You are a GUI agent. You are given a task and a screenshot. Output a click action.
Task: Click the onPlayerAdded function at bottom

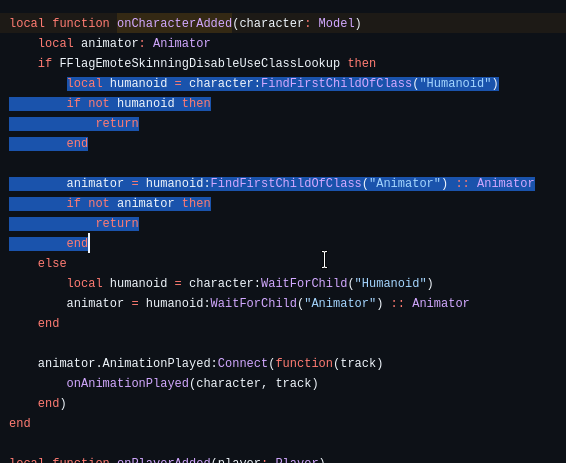164,460
